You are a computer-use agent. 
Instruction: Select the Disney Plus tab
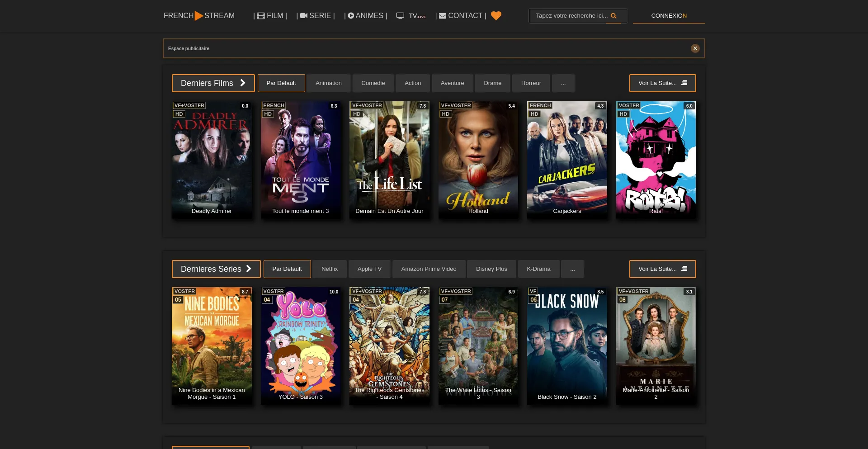pyautogui.click(x=491, y=269)
